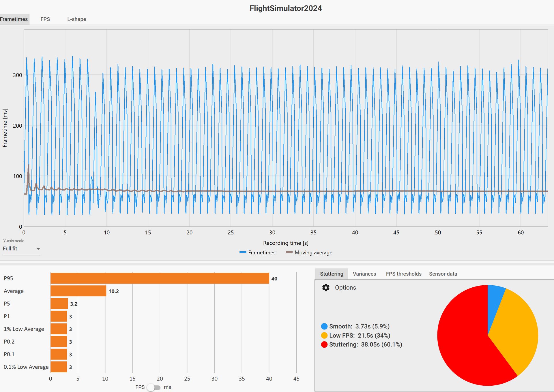Select the Frametimes tab

click(x=14, y=19)
